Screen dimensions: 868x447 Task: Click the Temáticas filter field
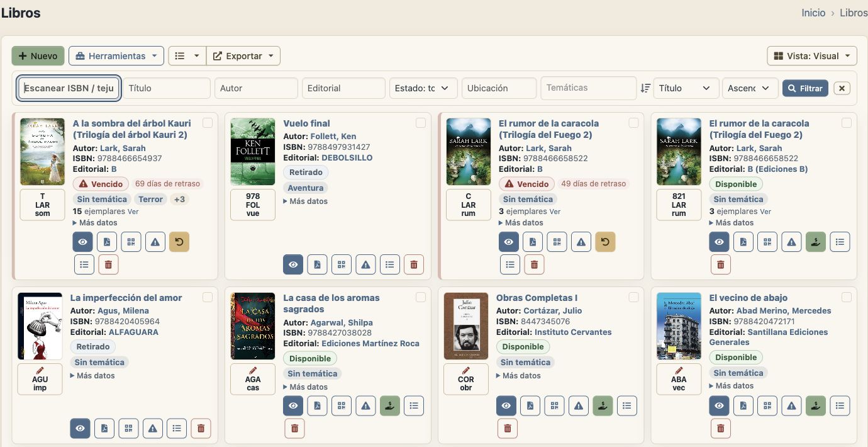pos(589,88)
